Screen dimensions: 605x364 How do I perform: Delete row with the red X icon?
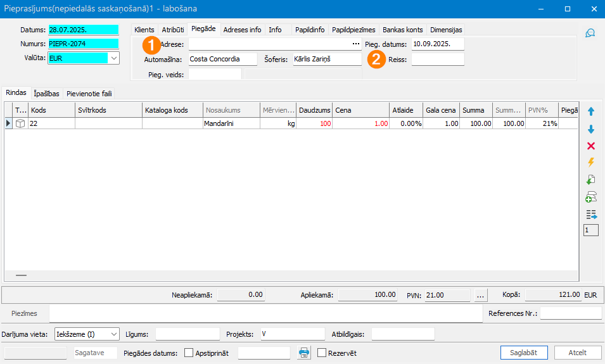click(x=590, y=146)
